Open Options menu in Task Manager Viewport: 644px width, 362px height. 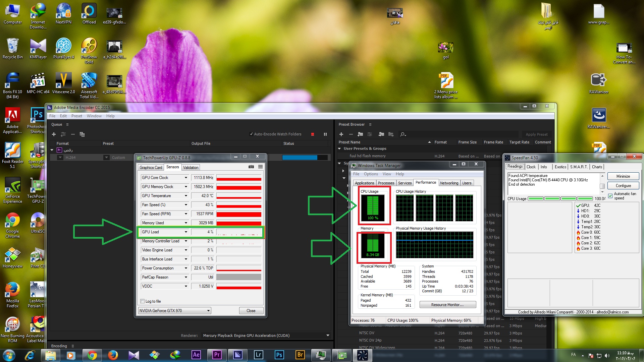coord(371,174)
